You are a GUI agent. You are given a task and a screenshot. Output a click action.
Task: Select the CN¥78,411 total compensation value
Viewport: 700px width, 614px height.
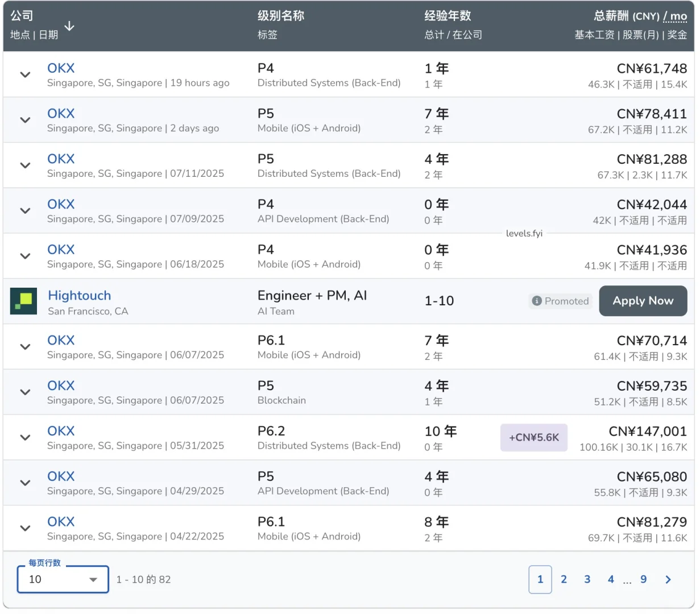click(x=652, y=114)
